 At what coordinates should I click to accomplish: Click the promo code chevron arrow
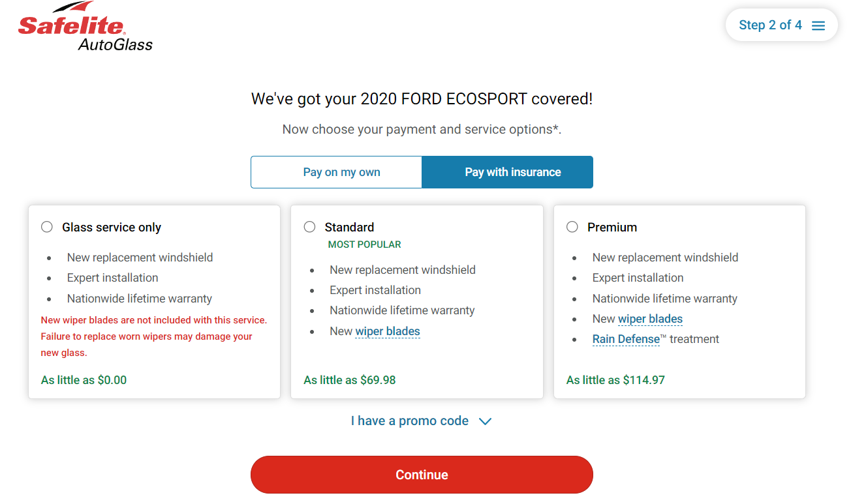[x=485, y=421]
